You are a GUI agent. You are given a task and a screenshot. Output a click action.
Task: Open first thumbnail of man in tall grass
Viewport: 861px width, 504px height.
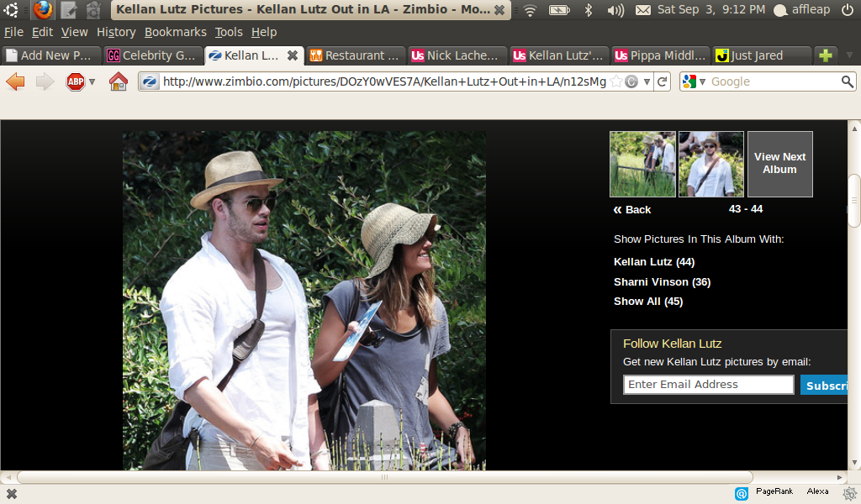642,164
